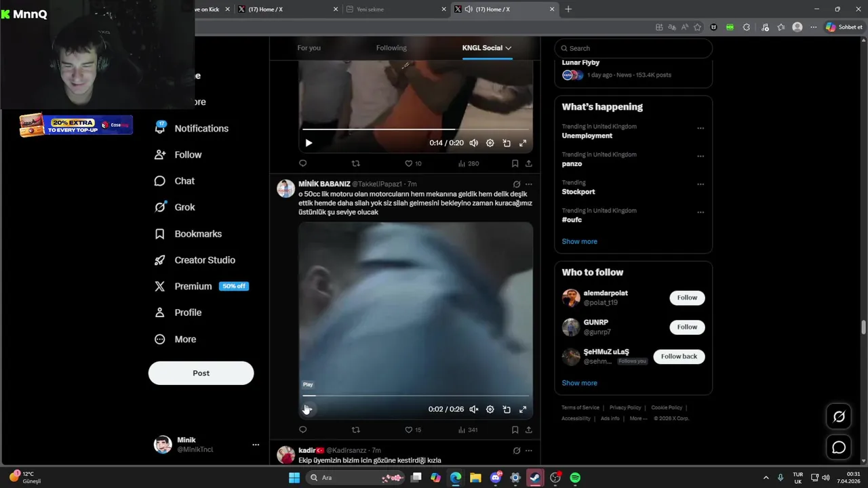Viewport: 868px width, 488px height.
Task: Click the X search box
Action: [633, 48]
